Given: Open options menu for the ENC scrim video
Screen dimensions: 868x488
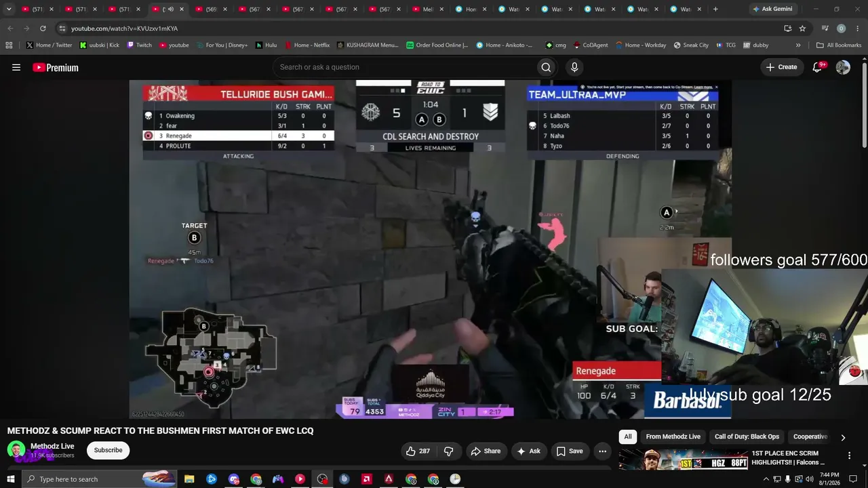Looking at the screenshot, I should click(849, 455).
